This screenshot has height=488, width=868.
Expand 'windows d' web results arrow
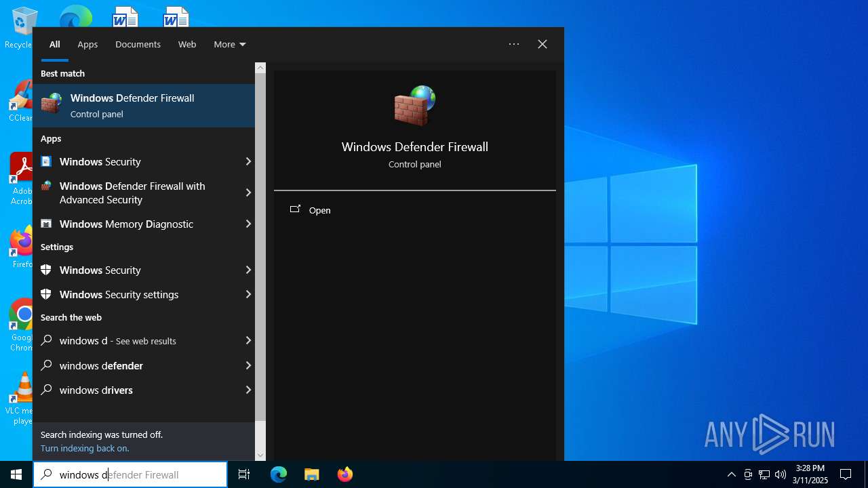tap(248, 340)
